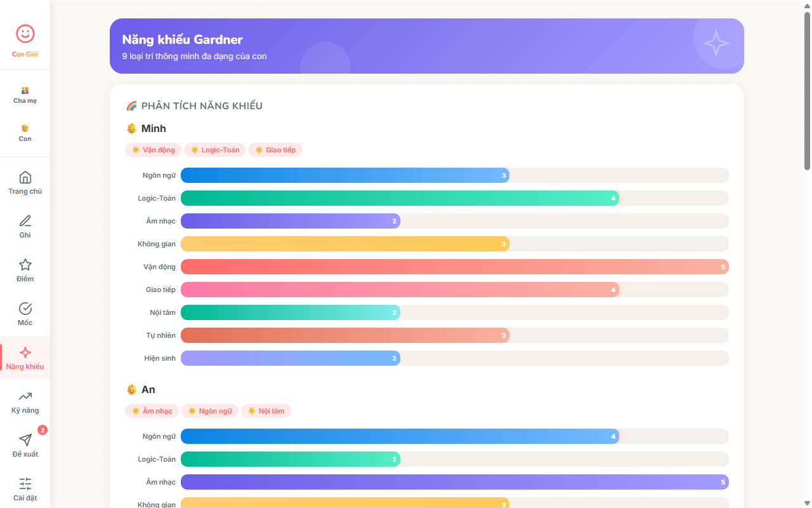This screenshot has width=812, height=508.
Task: Click Minh's Giao tiếp tag chip
Action: click(275, 150)
